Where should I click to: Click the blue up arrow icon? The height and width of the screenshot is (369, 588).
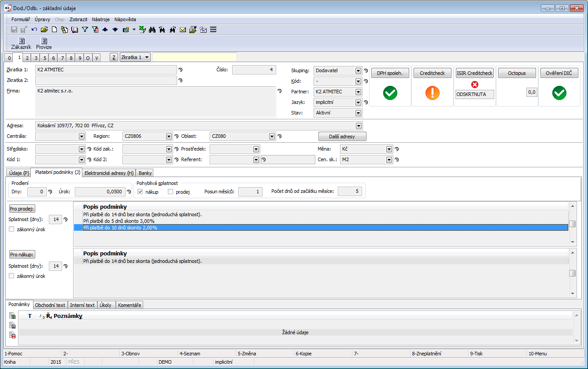tap(105, 30)
